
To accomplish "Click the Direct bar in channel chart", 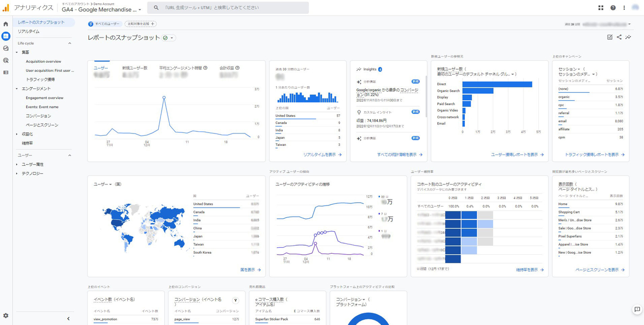I will click(497, 84).
